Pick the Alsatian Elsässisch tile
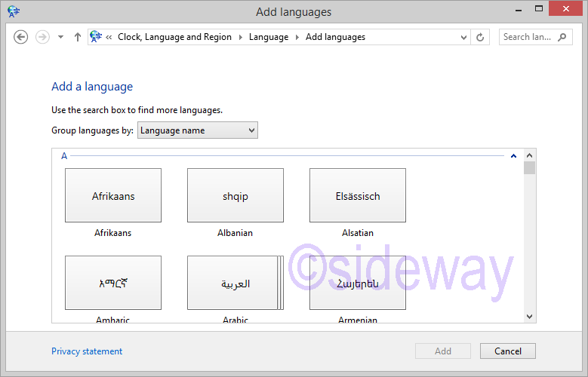 click(x=358, y=196)
